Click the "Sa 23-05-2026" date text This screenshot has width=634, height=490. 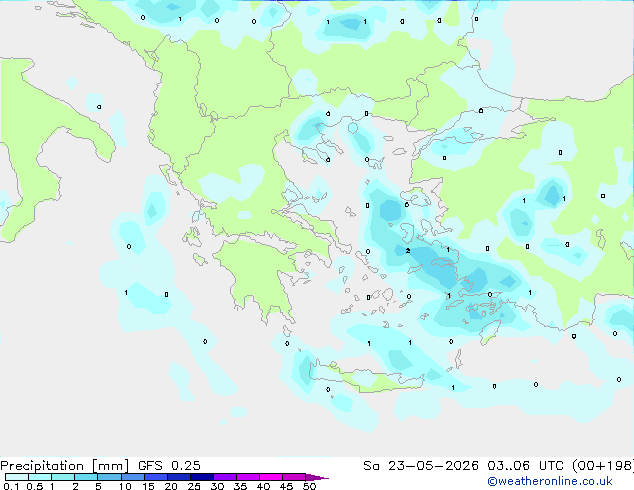(x=421, y=466)
